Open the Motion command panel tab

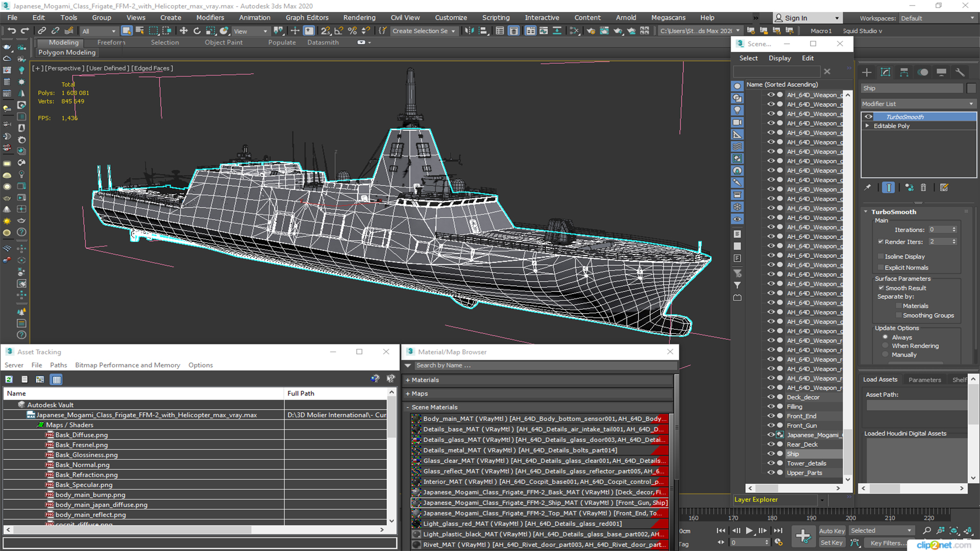(x=923, y=72)
